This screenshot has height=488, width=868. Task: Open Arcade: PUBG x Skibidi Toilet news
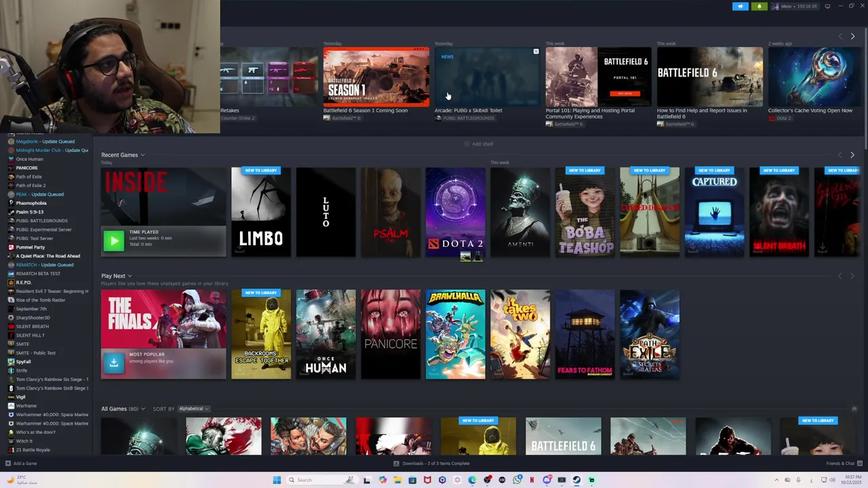point(488,77)
